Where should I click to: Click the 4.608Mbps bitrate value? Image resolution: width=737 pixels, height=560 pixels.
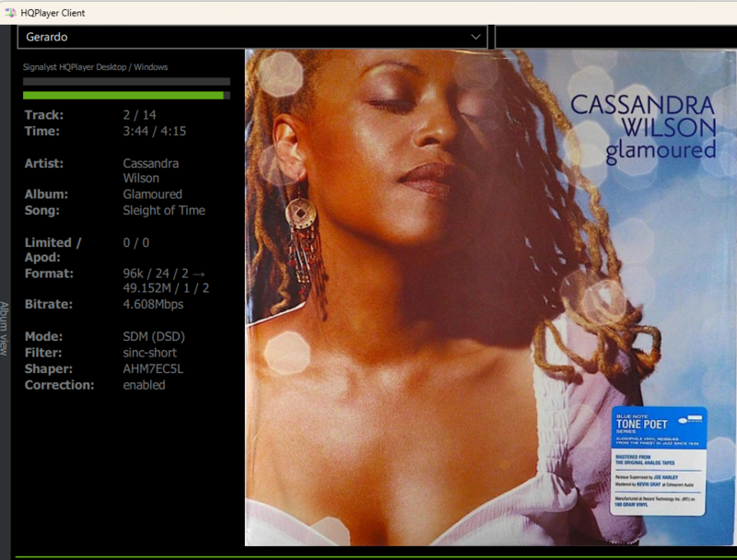[x=153, y=304]
